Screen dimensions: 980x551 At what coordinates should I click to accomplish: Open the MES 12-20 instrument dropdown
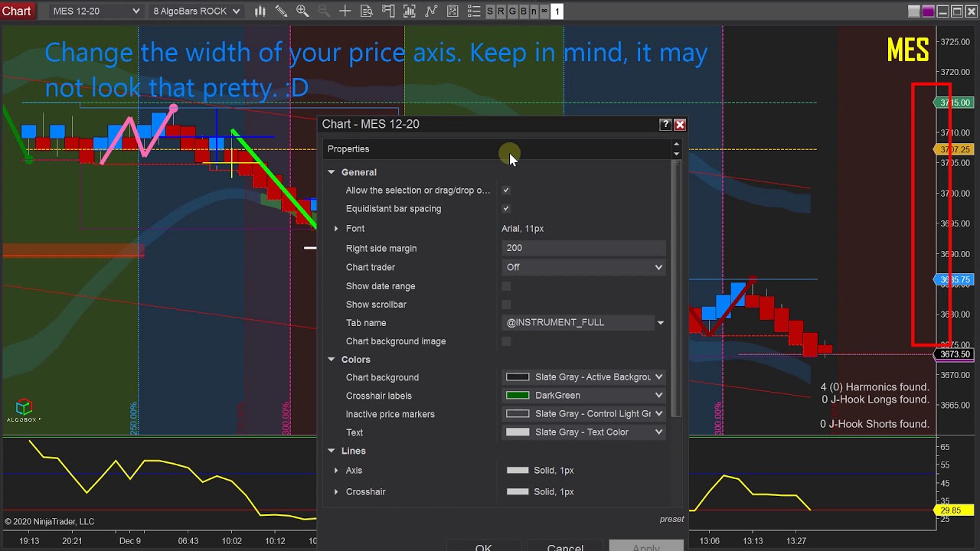pyautogui.click(x=96, y=11)
